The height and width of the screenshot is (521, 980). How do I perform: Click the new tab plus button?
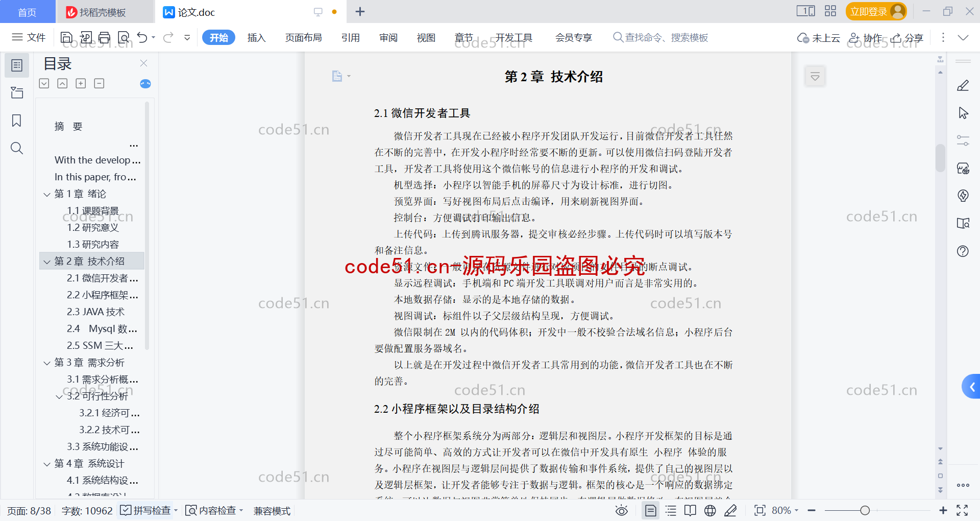pos(360,12)
